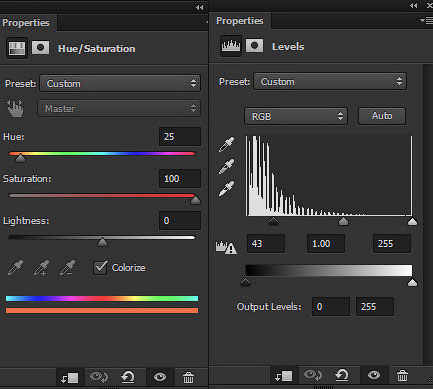Select the Hue/Saturation Properties tab
Viewport: 433px width, 389px height.
tap(26, 23)
